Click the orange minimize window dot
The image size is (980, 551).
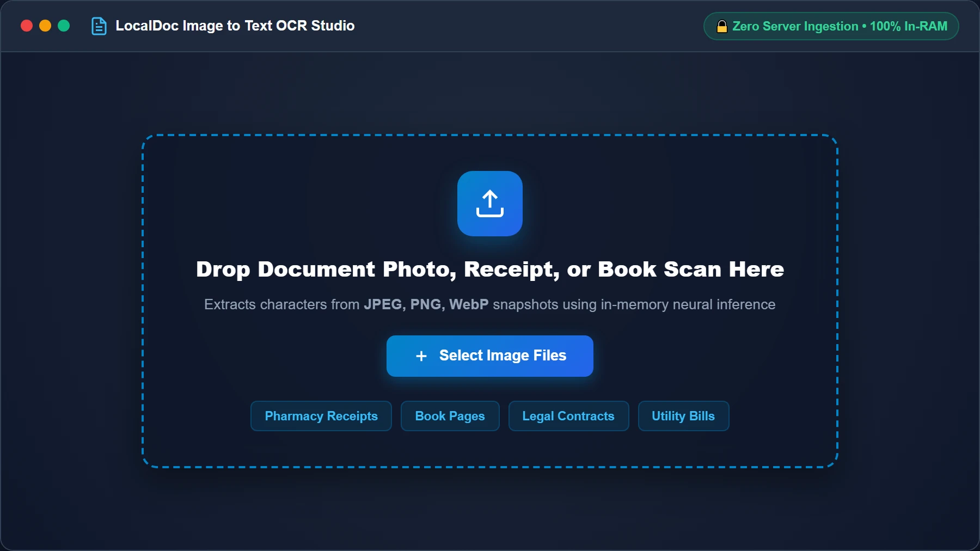pos(45,26)
